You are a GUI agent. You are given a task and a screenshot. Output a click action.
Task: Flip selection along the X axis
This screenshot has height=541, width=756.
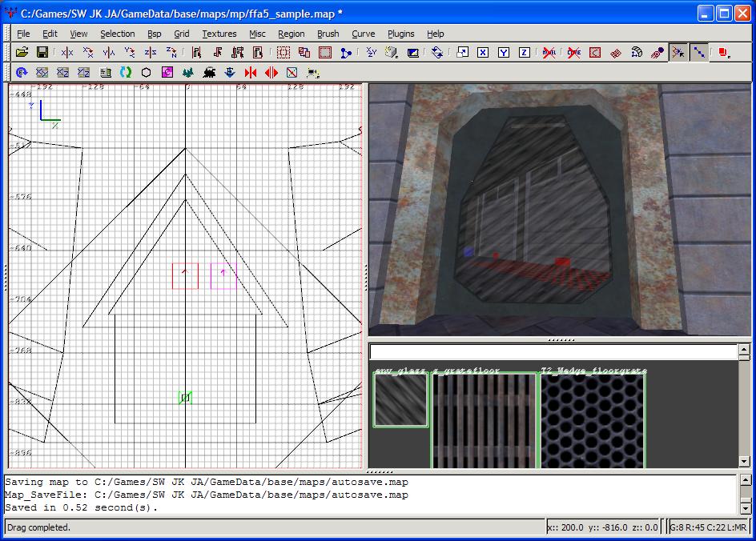[67, 52]
